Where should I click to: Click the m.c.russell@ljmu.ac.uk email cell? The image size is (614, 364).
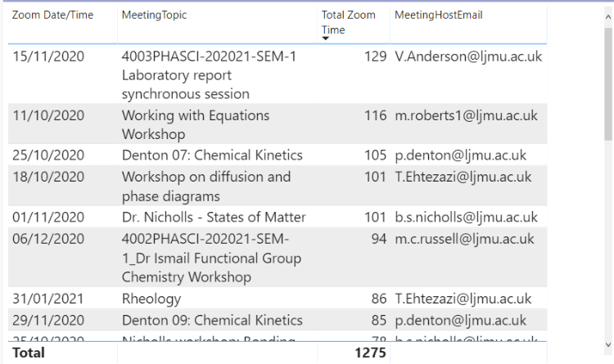click(464, 239)
